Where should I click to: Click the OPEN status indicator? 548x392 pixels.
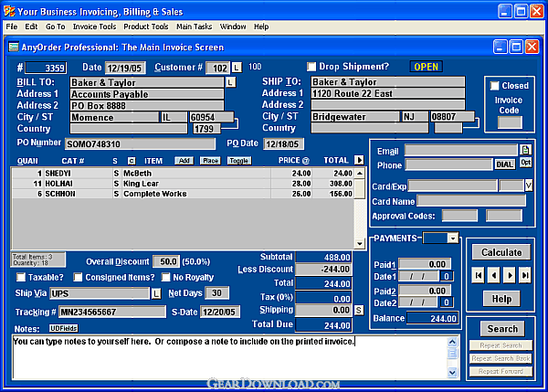[x=426, y=67]
